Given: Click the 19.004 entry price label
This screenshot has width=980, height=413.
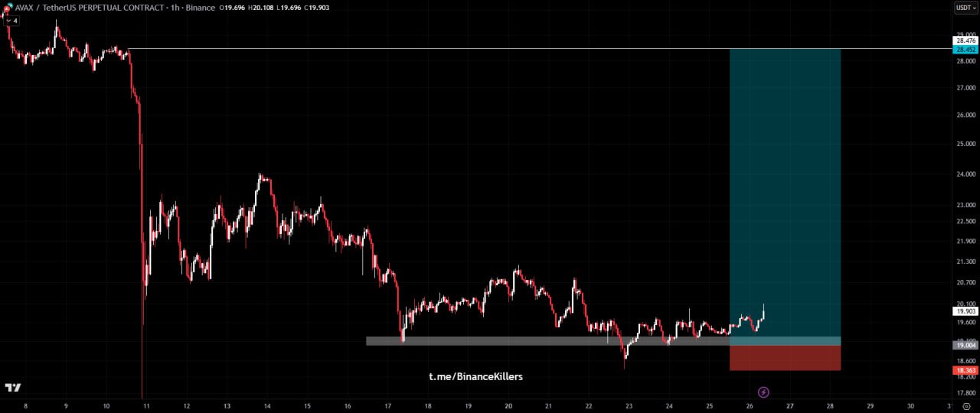Looking at the screenshot, I should pyautogui.click(x=965, y=346).
